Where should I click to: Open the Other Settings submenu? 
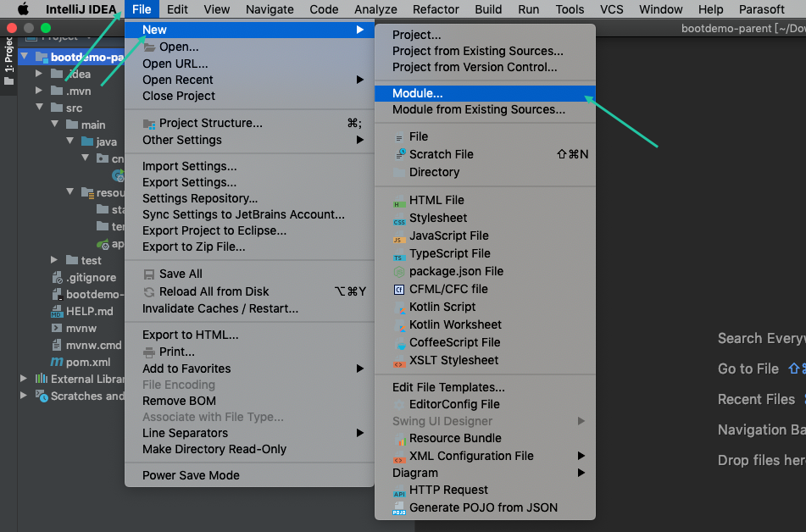tap(249, 141)
